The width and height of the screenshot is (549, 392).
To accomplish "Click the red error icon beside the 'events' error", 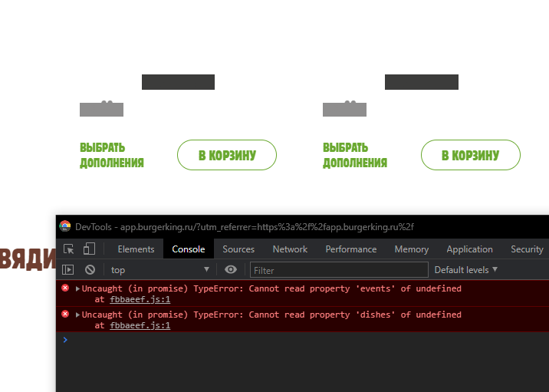I will [x=65, y=288].
